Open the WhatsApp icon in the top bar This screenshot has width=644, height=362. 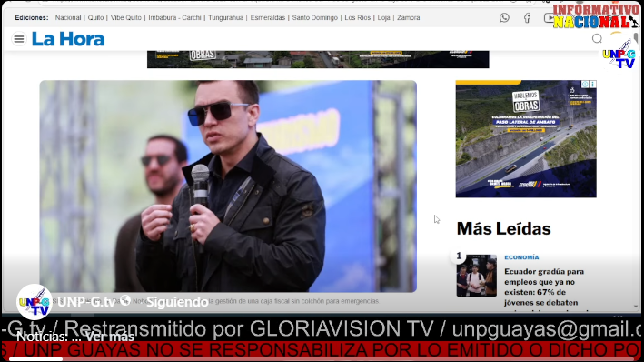click(x=504, y=17)
